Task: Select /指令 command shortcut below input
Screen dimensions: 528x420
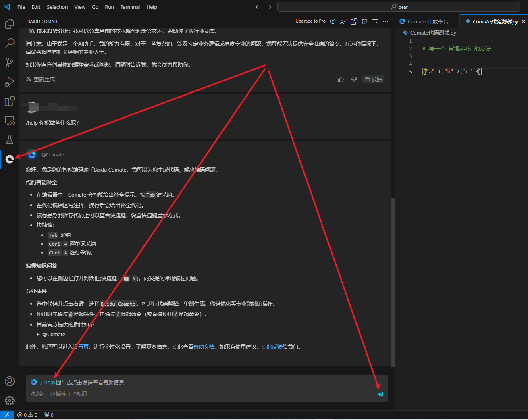Action: [37, 394]
